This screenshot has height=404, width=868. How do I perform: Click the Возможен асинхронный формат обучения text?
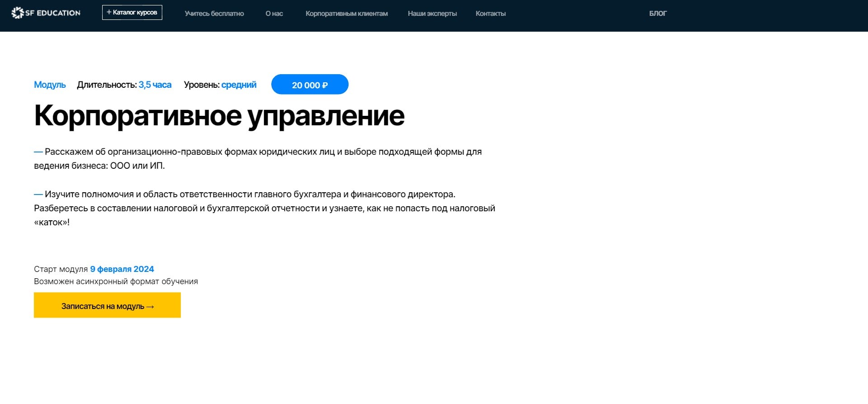116,281
